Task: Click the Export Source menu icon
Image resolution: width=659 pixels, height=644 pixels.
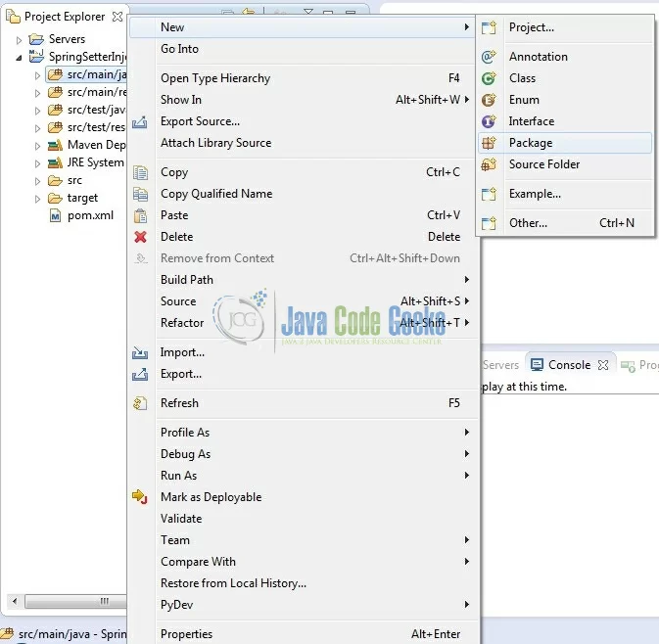Action: click(140, 121)
